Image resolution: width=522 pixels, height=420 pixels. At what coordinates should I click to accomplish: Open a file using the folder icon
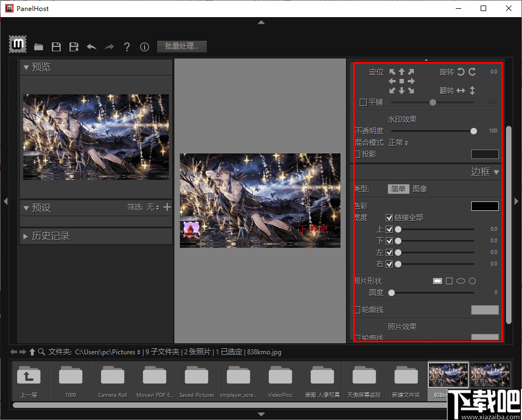[x=39, y=46]
